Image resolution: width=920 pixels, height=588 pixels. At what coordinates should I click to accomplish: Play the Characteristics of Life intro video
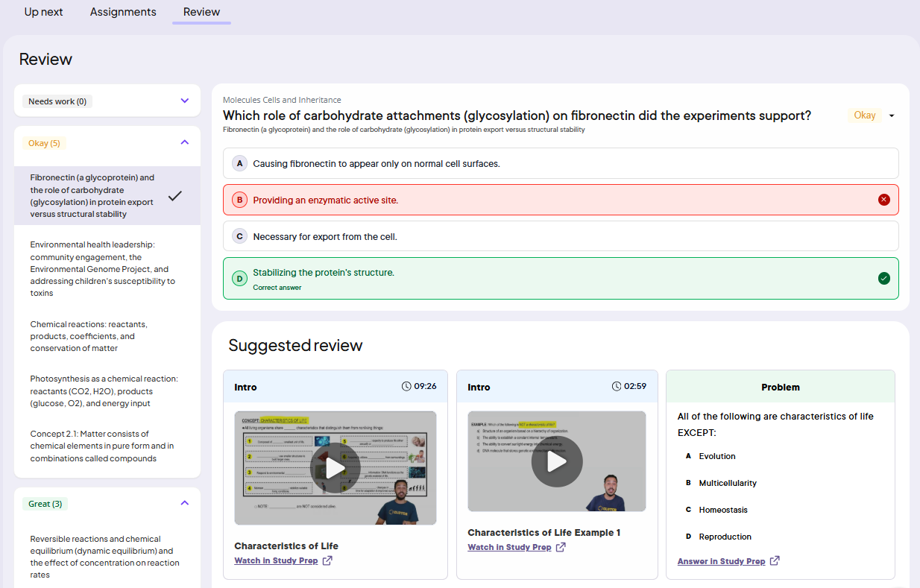[335, 468]
